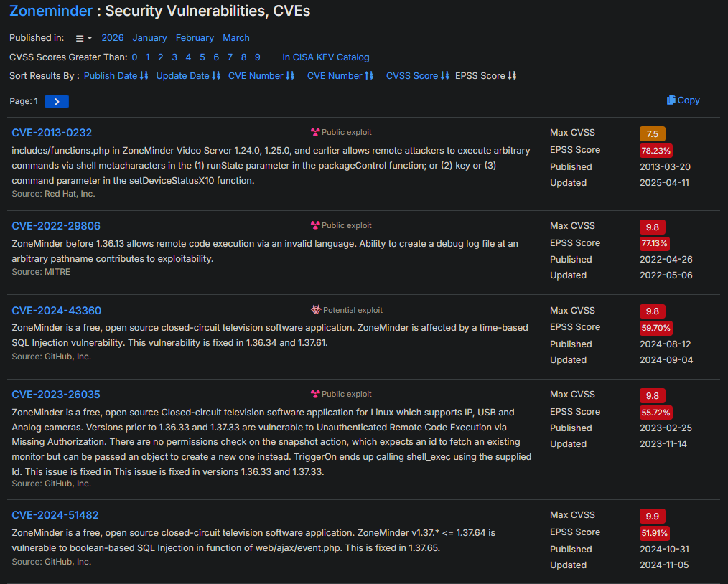Screen dimensions: 728x584
Task: Filter vulnerabilities published in March
Action: click(236, 38)
